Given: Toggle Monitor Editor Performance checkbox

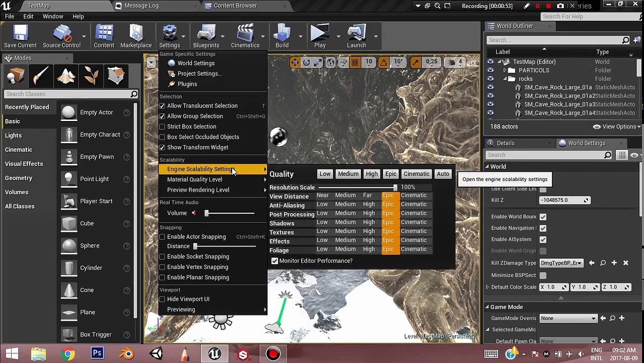Looking at the screenshot, I should (x=275, y=261).
